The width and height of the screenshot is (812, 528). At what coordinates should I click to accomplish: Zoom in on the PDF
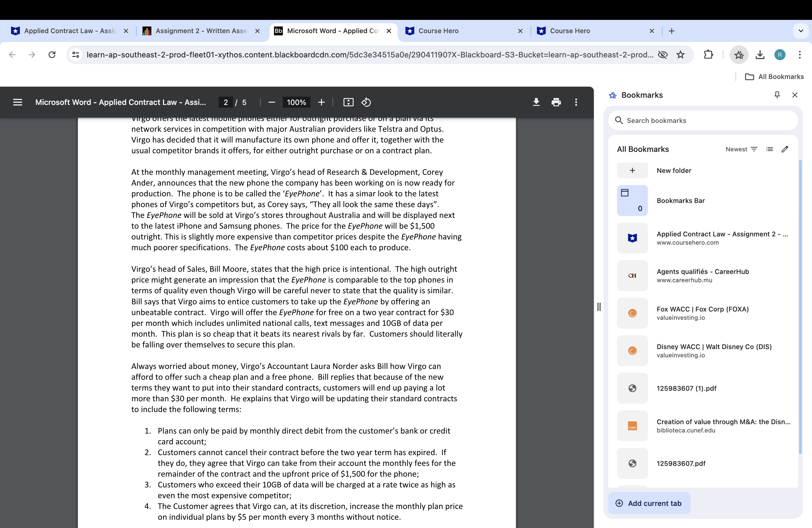[321, 102]
